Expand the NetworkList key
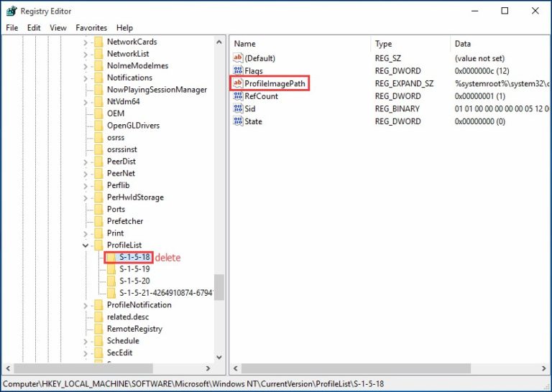 click(86, 55)
